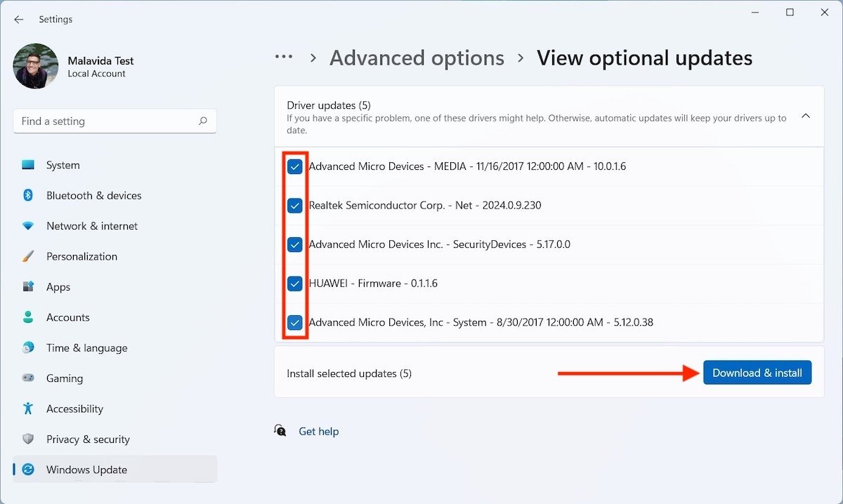Image resolution: width=843 pixels, height=504 pixels.
Task: Click the Accessibility figure icon
Action: pos(28,409)
